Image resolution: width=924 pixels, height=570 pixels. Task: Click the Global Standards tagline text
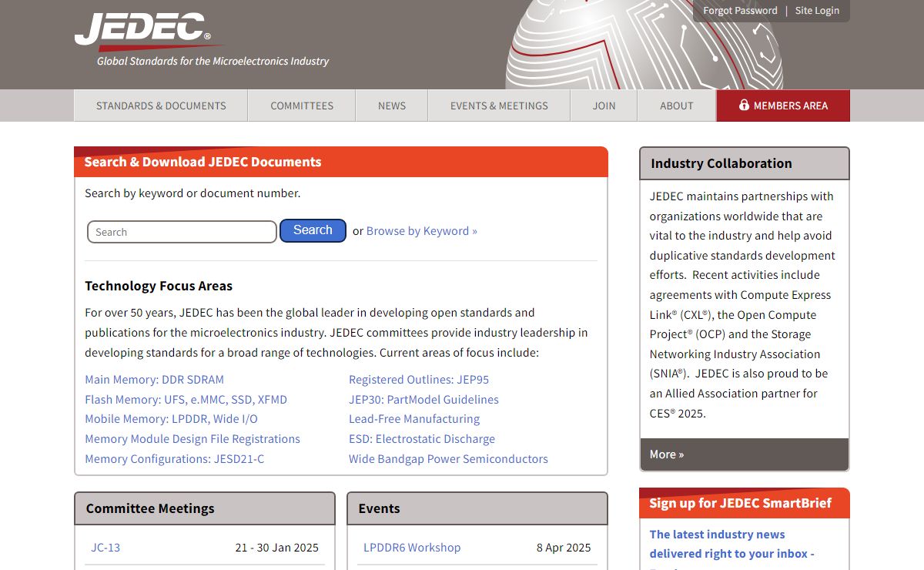pyautogui.click(x=213, y=61)
